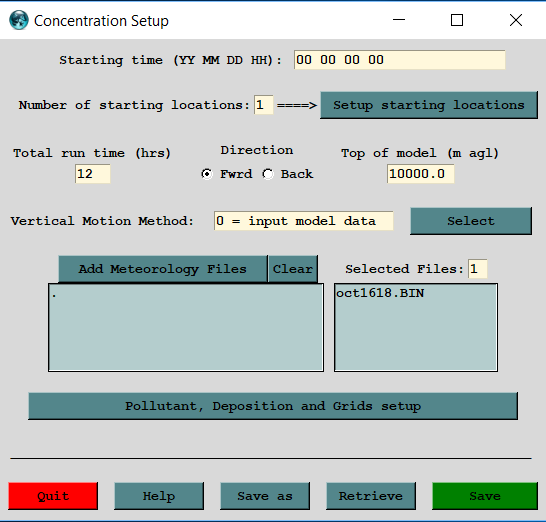Select the Back direction radio button
Viewport: 546px width, 522px height.
point(268,174)
